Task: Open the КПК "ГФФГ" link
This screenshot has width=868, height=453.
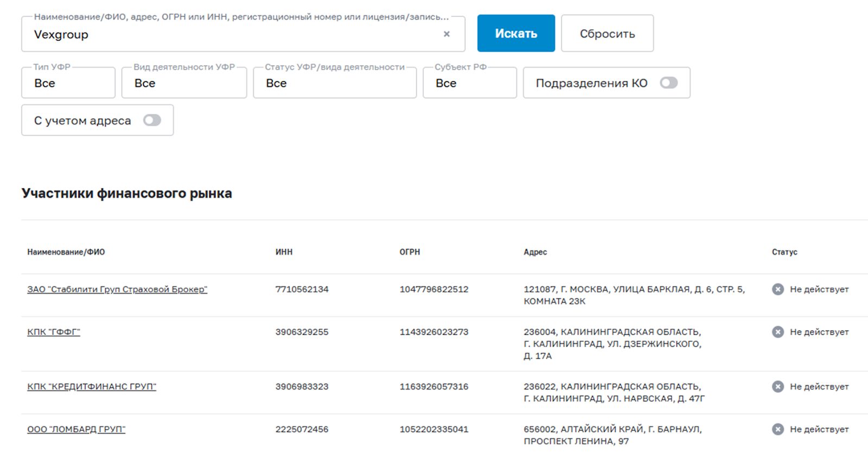Action: [x=54, y=331]
